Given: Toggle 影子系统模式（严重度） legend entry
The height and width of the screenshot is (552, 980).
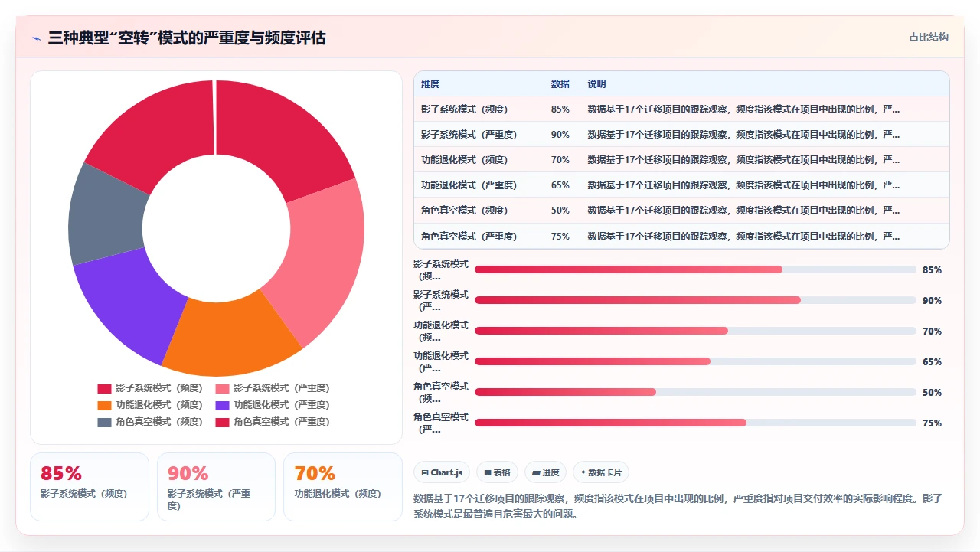Looking at the screenshot, I should [273, 388].
